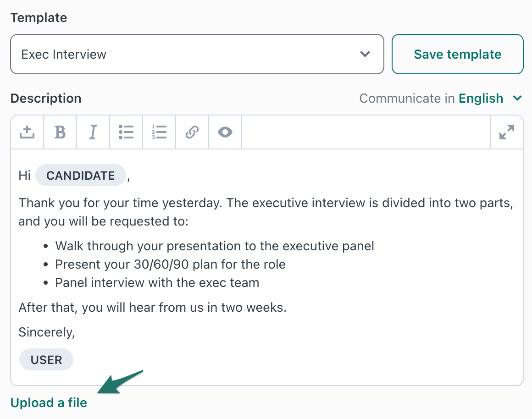The width and height of the screenshot is (532, 419).
Task: Open the Exec Interview template dropdown
Action: coord(197,54)
